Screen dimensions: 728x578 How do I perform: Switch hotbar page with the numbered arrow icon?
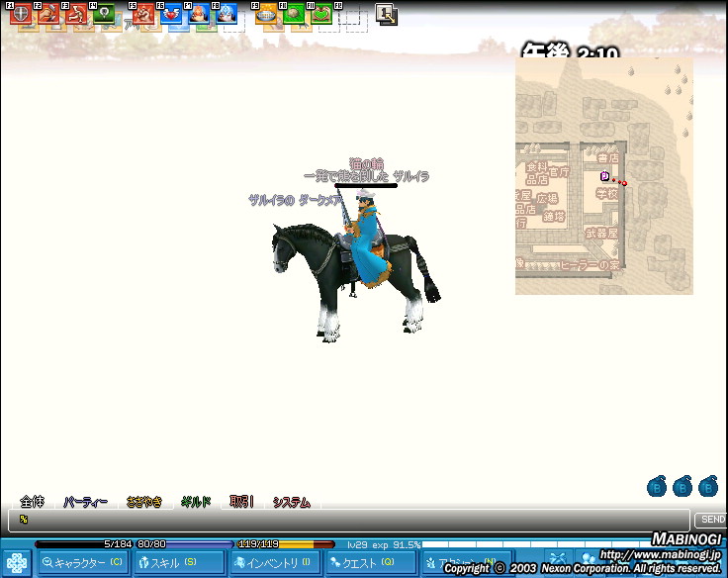click(x=386, y=14)
